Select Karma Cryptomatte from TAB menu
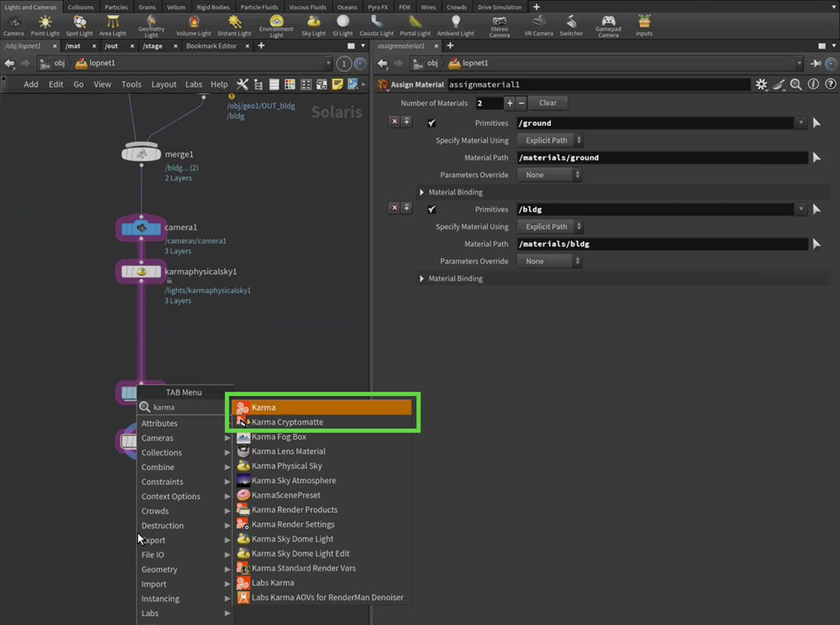This screenshot has height=625, width=840. [287, 422]
